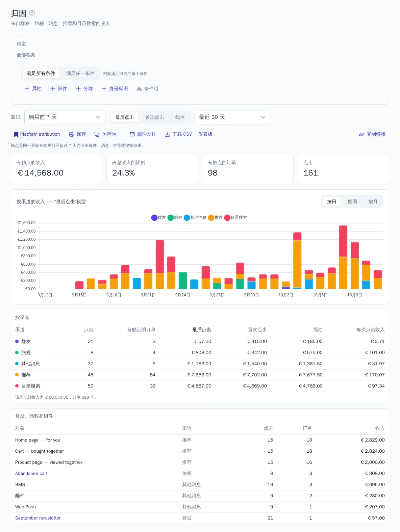Screen dimensions: 400x532
Task: Open the September newsletter link
Action: tap(38, 518)
